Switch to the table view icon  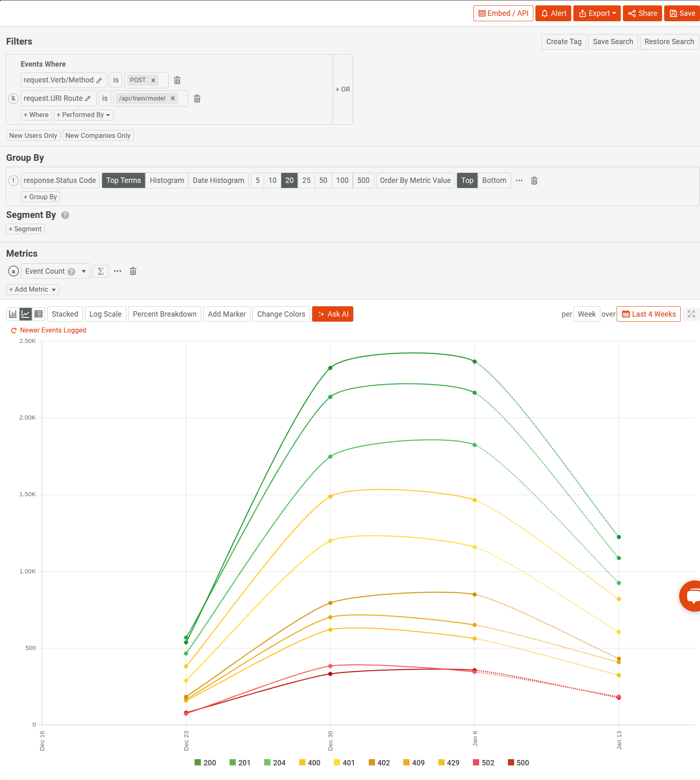38,314
